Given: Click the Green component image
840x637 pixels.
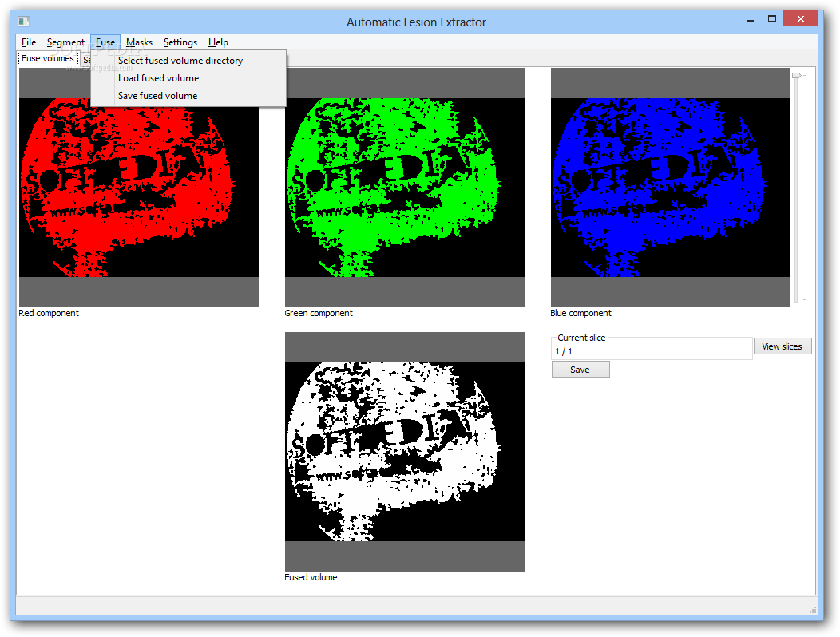Looking at the screenshot, I should click(x=405, y=188).
